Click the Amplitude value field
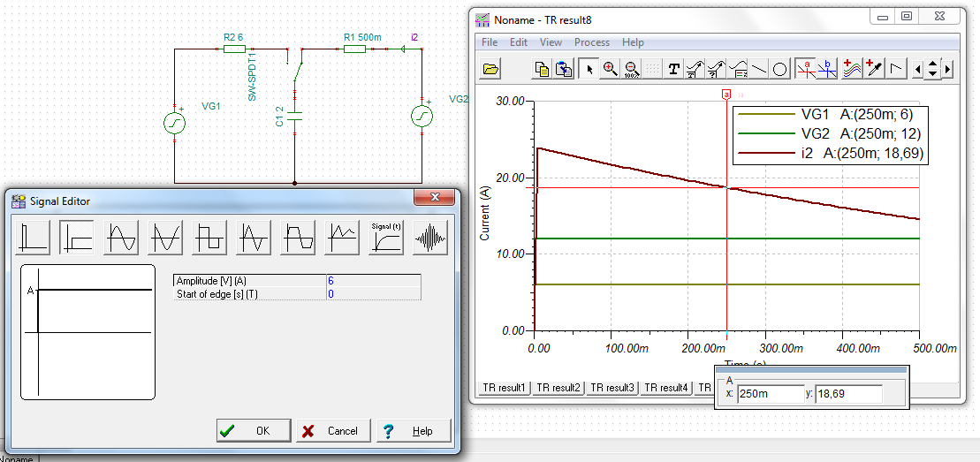The width and height of the screenshot is (980, 462). tap(372, 280)
